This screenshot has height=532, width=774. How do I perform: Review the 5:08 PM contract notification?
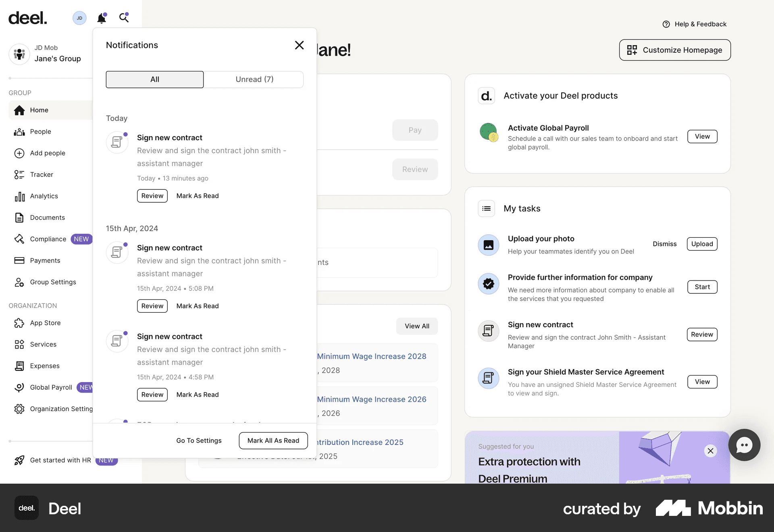(x=152, y=306)
